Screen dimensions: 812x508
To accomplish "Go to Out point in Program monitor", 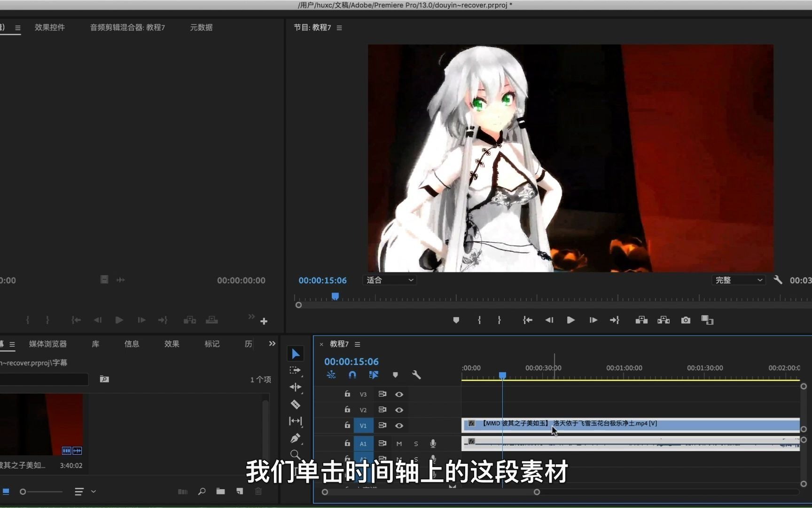I will [x=615, y=320].
